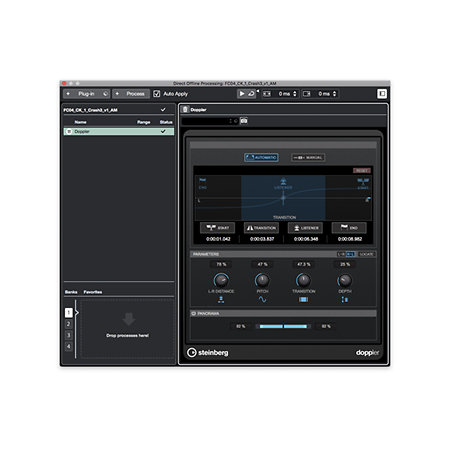Open the recent plug-ins clock icon
This screenshot has width=450, height=450.
[105, 94]
